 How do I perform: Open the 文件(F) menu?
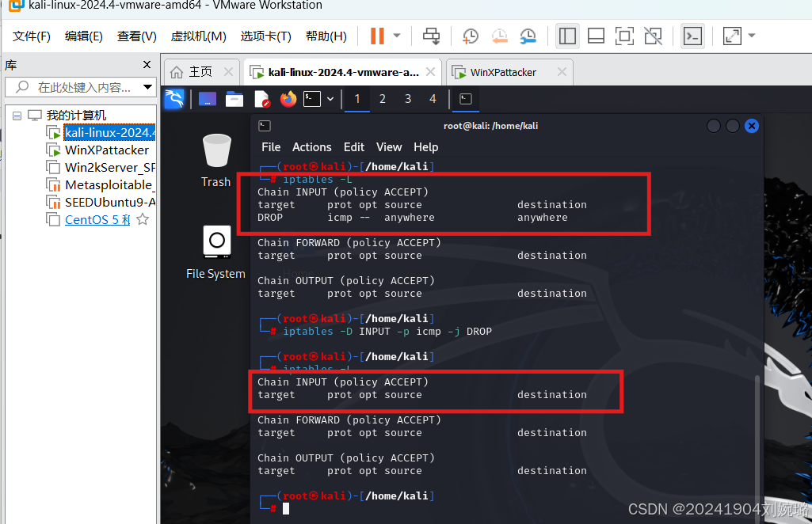32,36
